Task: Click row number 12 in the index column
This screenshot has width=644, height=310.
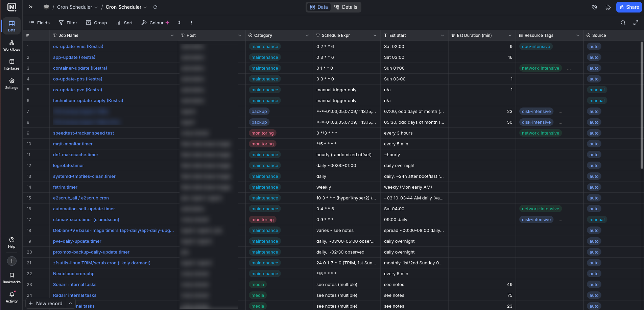Action: 29,165
